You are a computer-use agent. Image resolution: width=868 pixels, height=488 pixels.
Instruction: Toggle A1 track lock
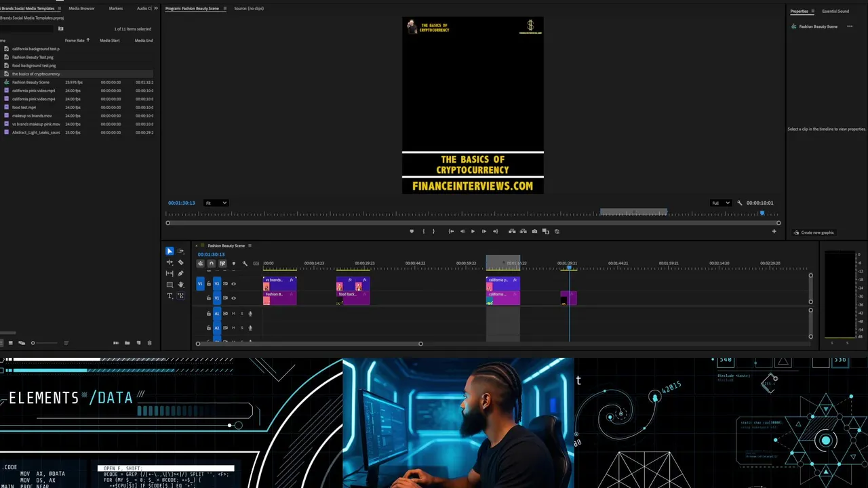point(209,314)
